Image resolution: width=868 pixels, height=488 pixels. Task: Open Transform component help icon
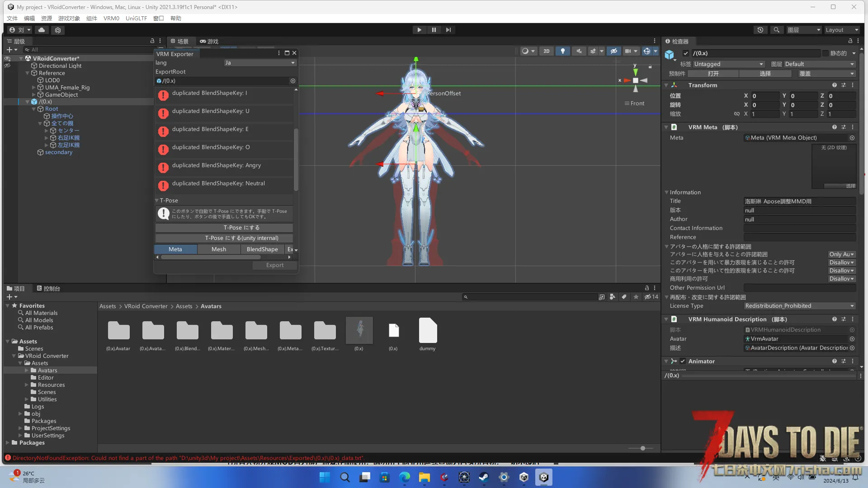pyautogui.click(x=834, y=85)
